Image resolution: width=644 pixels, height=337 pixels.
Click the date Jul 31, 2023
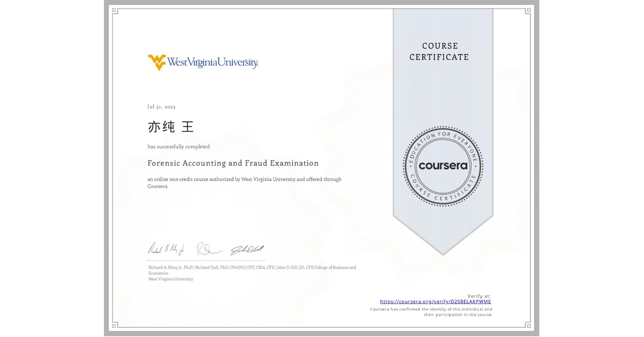click(x=161, y=107)
